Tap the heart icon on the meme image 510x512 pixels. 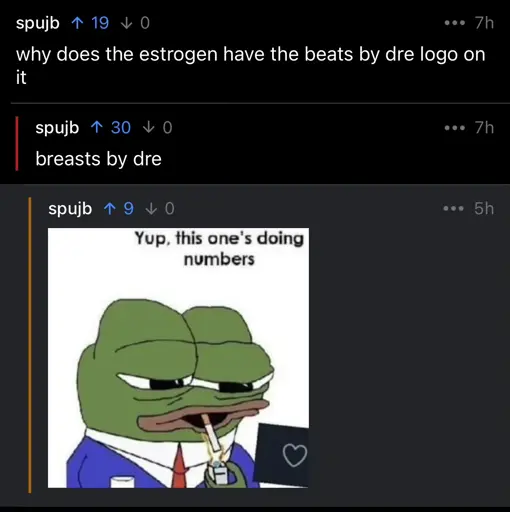(295, 456)
